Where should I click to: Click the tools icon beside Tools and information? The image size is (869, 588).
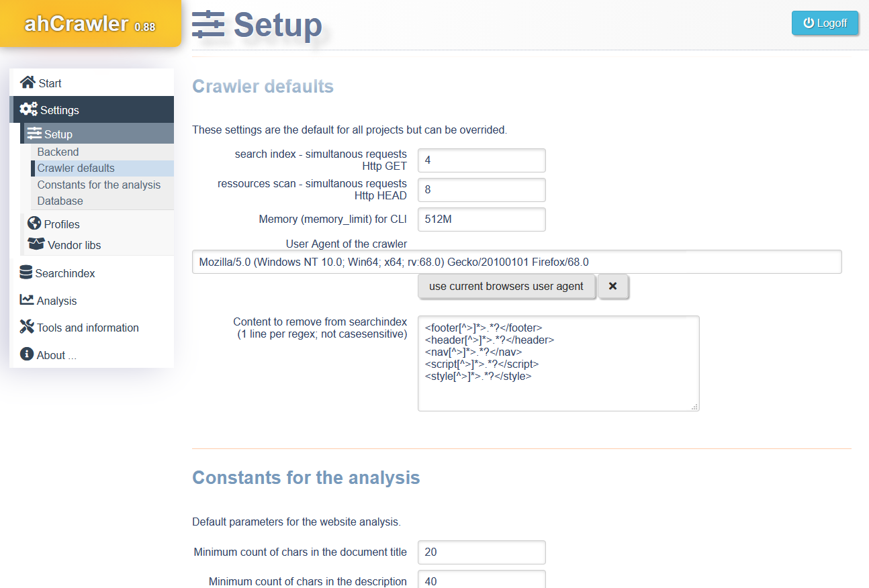[27, 327]
